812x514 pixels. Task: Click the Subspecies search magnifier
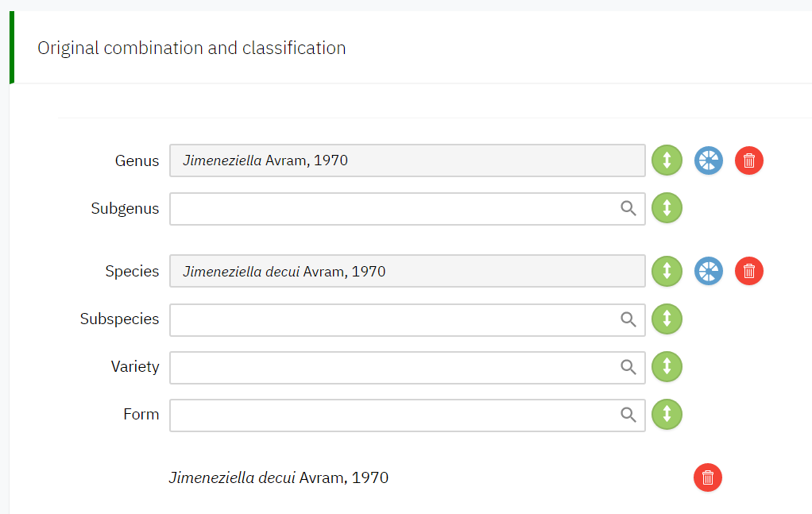(x=628, y=319)
